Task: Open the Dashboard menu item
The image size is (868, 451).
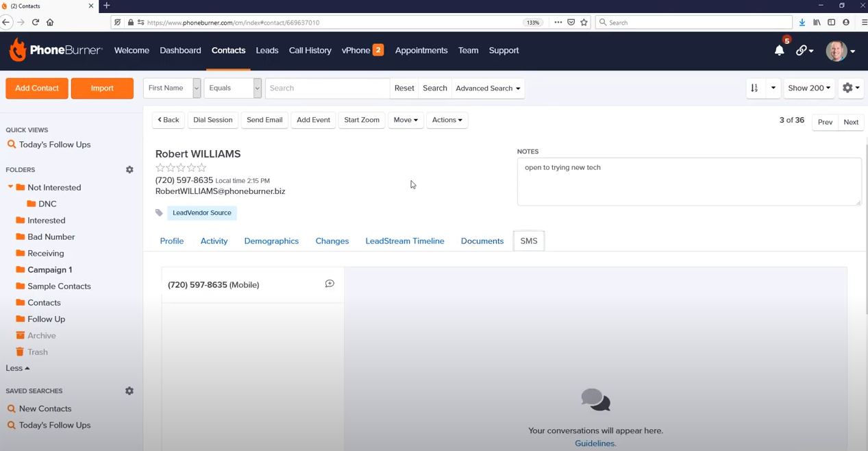Action: click(x=180, y=51)
